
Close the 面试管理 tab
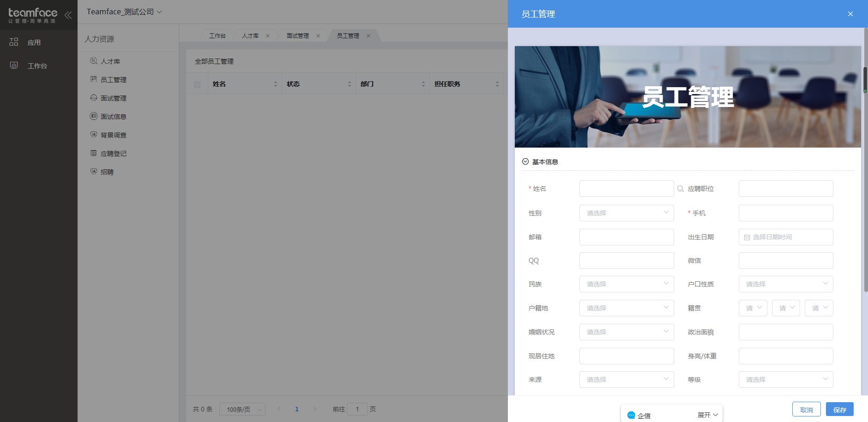[318, 36]
